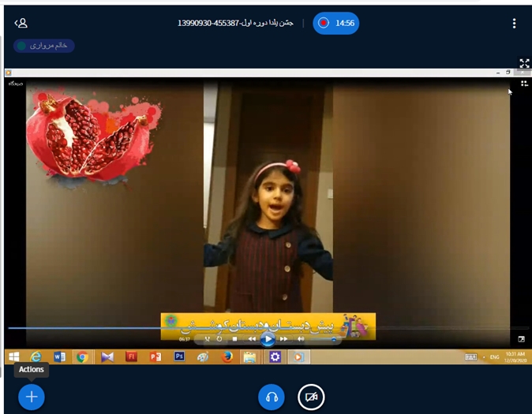Click the stop button in the media player
Image resolution: width=532 pixels, height=414 pixels.
(234, 339)
